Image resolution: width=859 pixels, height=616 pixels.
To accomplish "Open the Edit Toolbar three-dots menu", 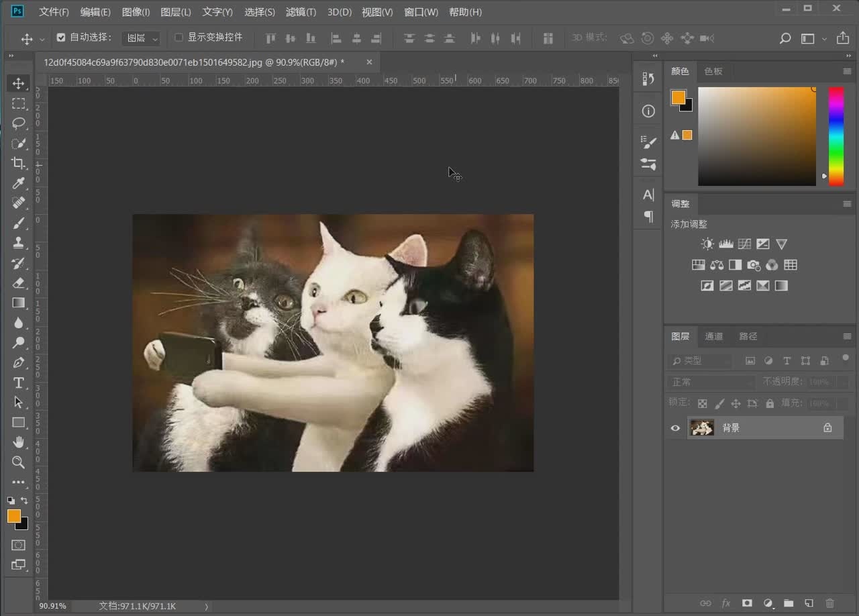I will pyautogui.click(x=19, y=482).
